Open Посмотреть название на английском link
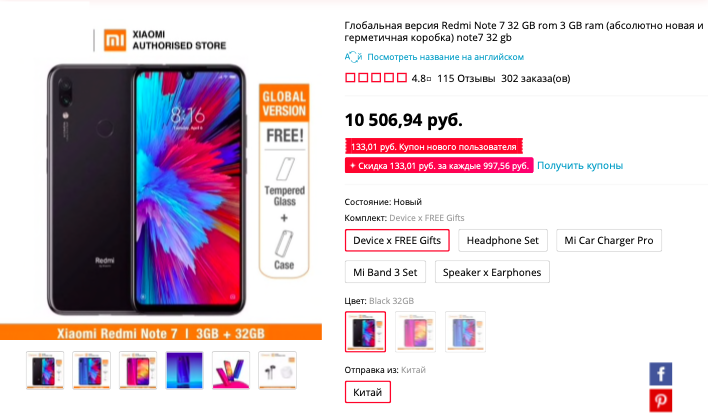Viewport: 708px width, 413px height. [x=445, y=57]
